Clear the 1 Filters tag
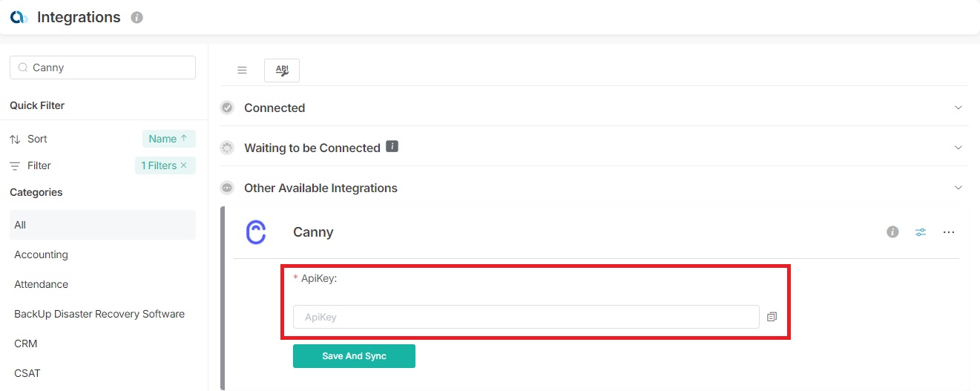The image size is (980, 391). (x=184, y=165)
